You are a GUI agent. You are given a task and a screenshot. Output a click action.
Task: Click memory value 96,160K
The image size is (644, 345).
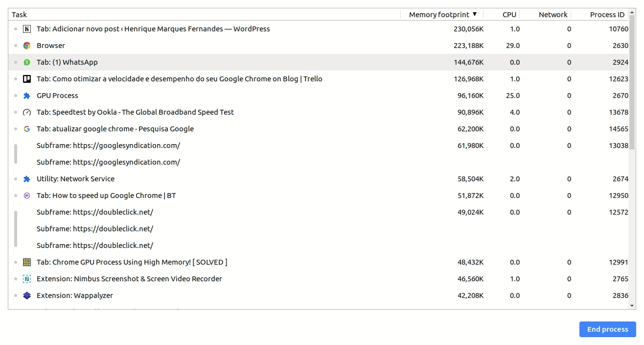[471, 96]
